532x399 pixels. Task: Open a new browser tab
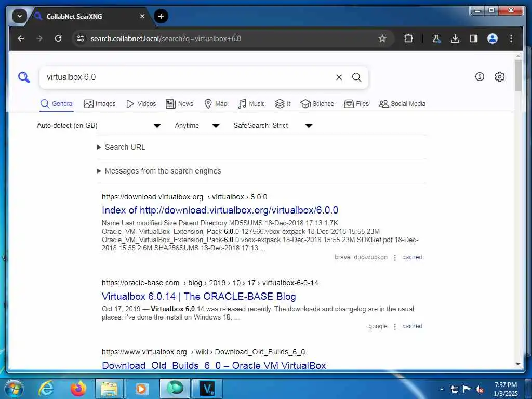161,16
